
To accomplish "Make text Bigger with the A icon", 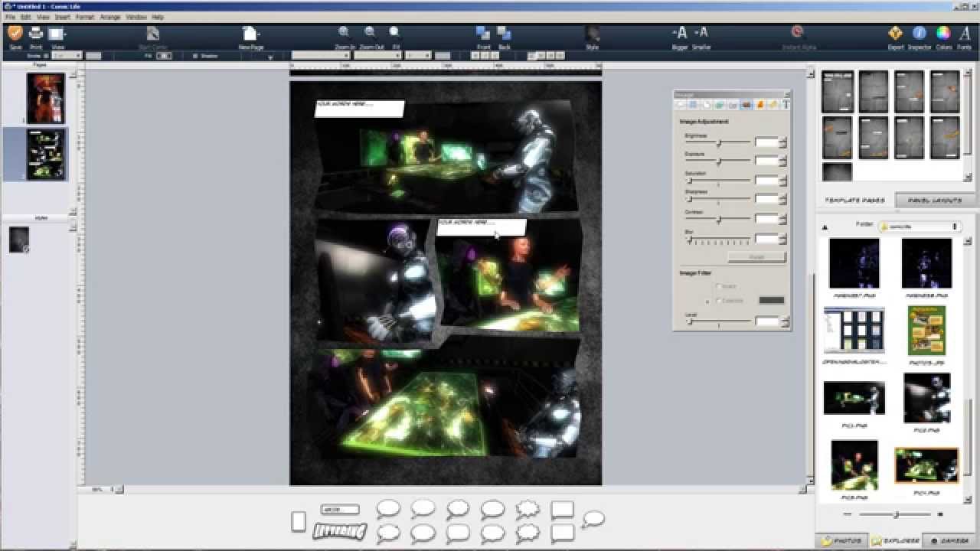I will [x=680, y=33].
